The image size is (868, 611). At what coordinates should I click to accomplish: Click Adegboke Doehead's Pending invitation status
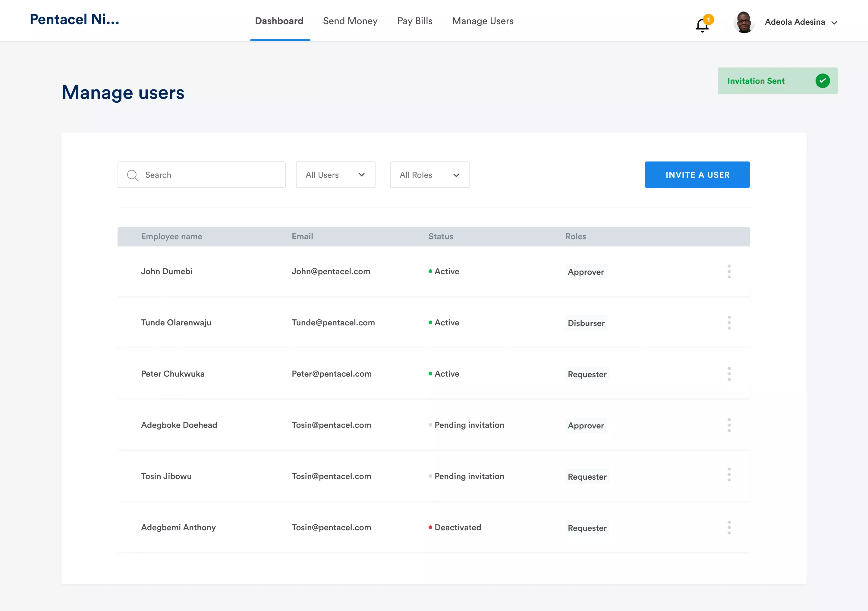pos(466,425)
